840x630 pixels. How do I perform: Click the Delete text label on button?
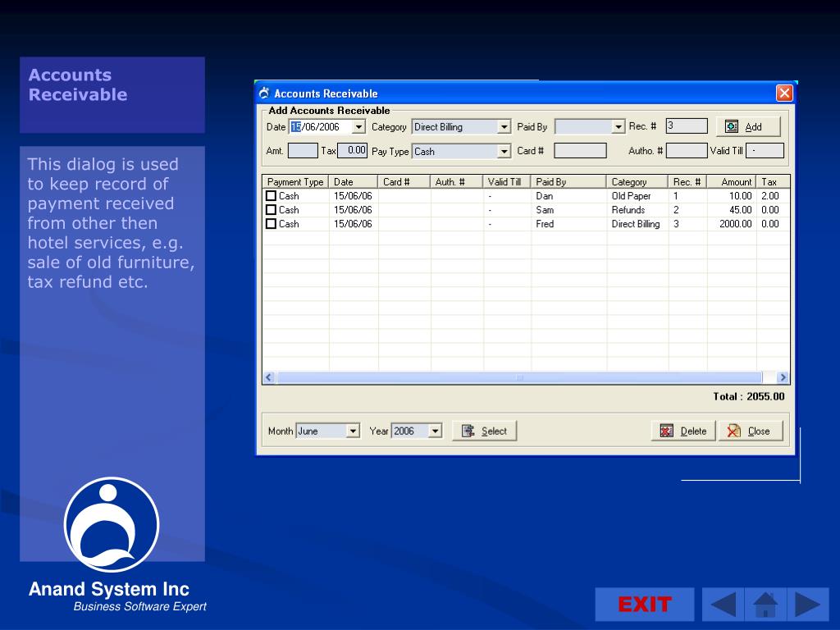(693, 431)
